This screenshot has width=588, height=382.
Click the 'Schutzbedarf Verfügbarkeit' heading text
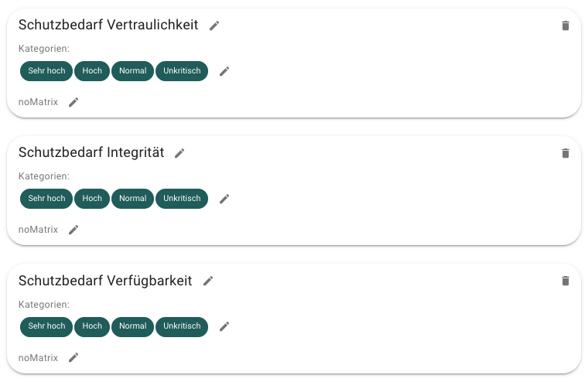(x=105, y=281)
